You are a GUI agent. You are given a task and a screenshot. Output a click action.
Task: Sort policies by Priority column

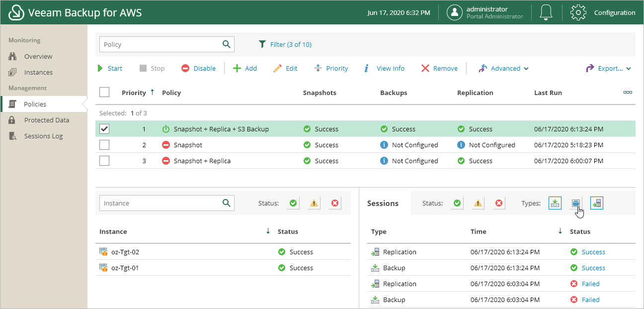pos(138,93)
